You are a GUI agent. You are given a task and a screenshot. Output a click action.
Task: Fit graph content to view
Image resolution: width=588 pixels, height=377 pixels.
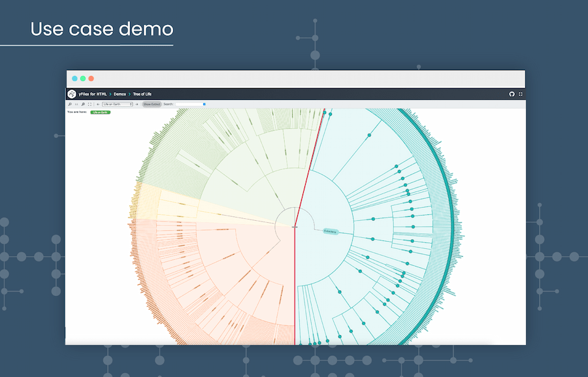pos(90,104)
